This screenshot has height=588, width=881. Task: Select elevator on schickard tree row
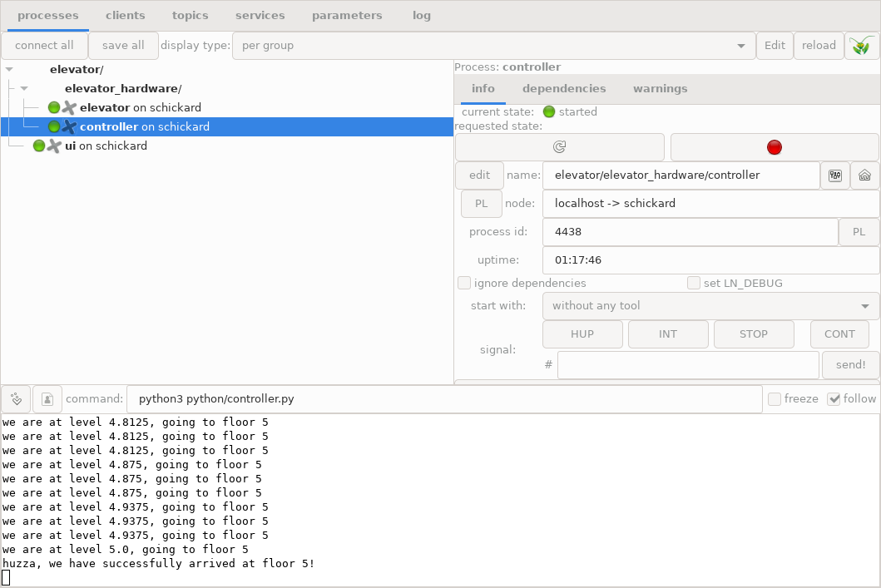227,107
